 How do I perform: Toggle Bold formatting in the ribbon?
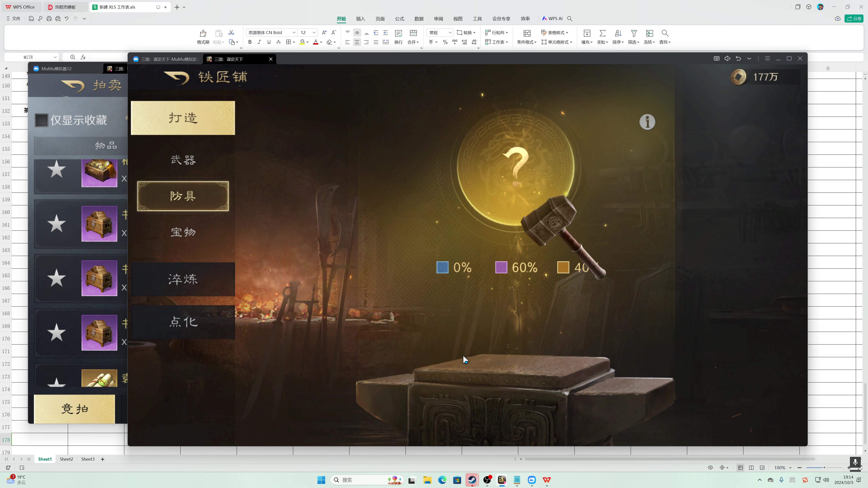[250, 42]
